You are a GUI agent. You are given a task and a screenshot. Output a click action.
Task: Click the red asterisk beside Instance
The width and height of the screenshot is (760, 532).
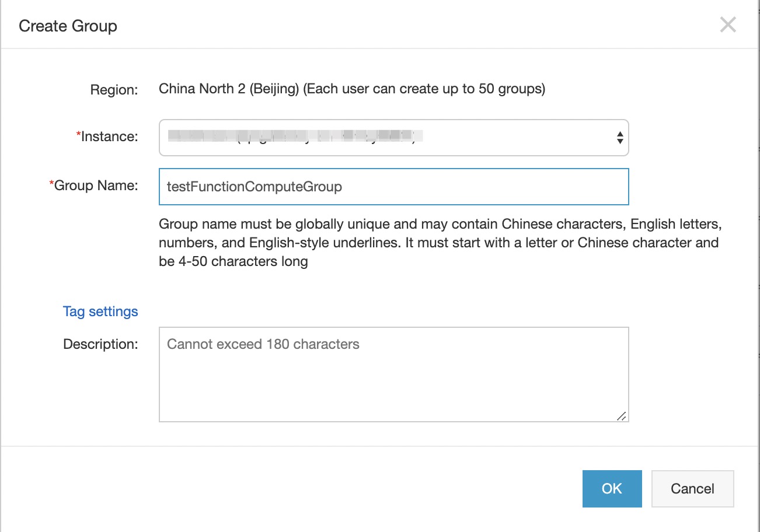[x=78, y=136]
